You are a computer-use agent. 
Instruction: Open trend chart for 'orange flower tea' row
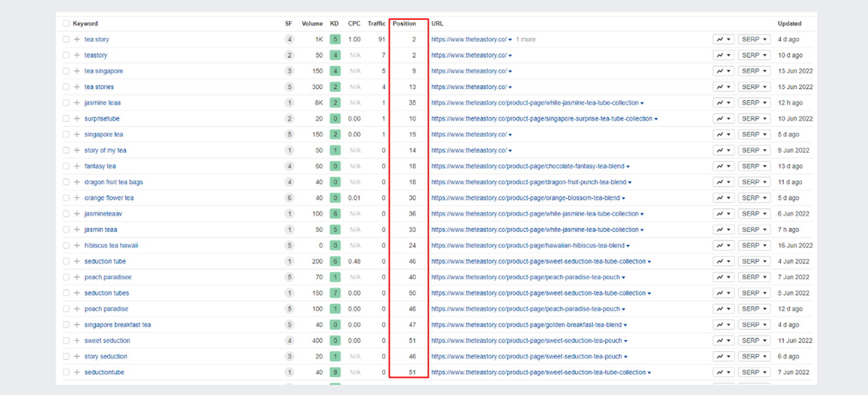coord(723,198)
